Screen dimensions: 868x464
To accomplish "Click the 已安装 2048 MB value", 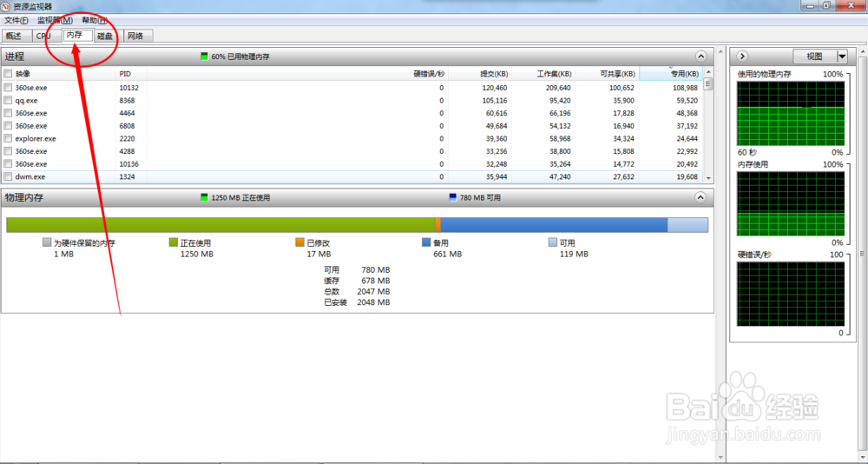I will (373, 302).
